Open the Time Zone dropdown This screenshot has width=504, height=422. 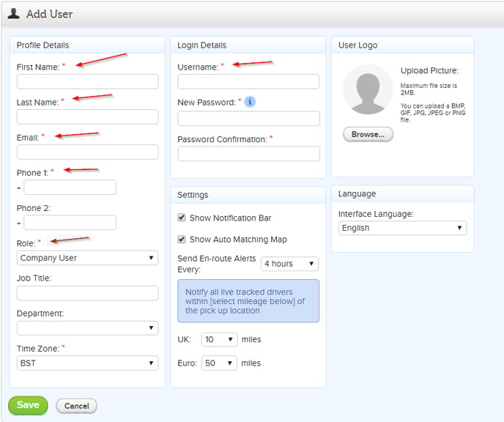click(x=87, y=363)
